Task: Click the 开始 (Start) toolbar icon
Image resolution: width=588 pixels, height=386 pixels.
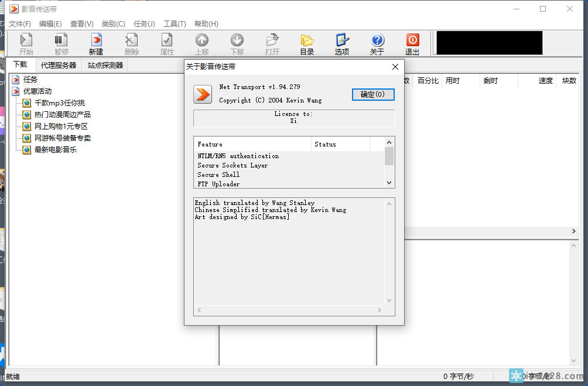Action: (x=26, y=44)
